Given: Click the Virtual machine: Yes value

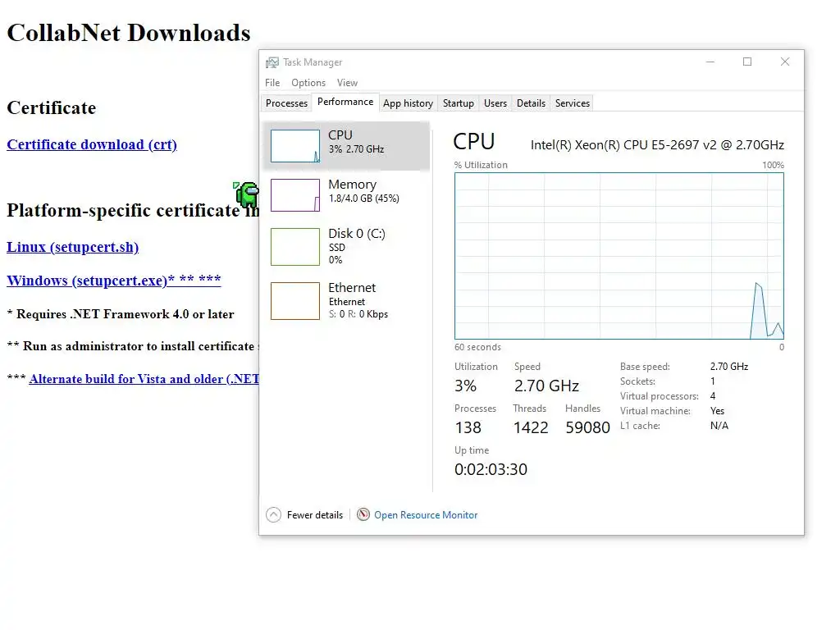Looking at the screenshot, I should point(717,411).
